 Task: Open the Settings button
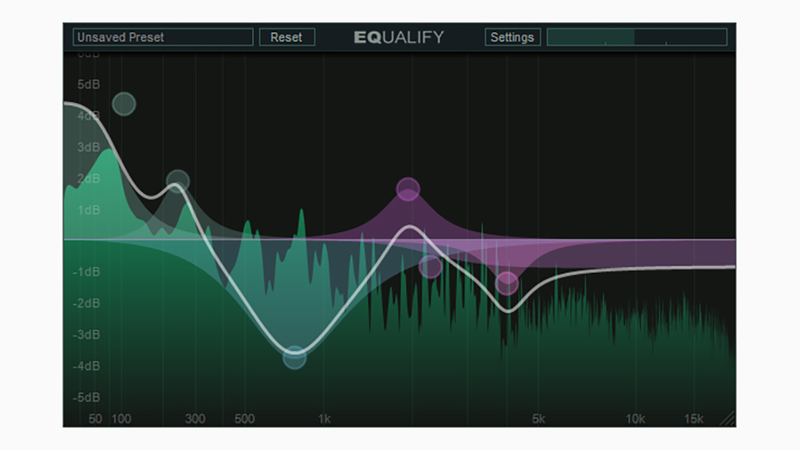pyautogui.click(x=512, y=37)
